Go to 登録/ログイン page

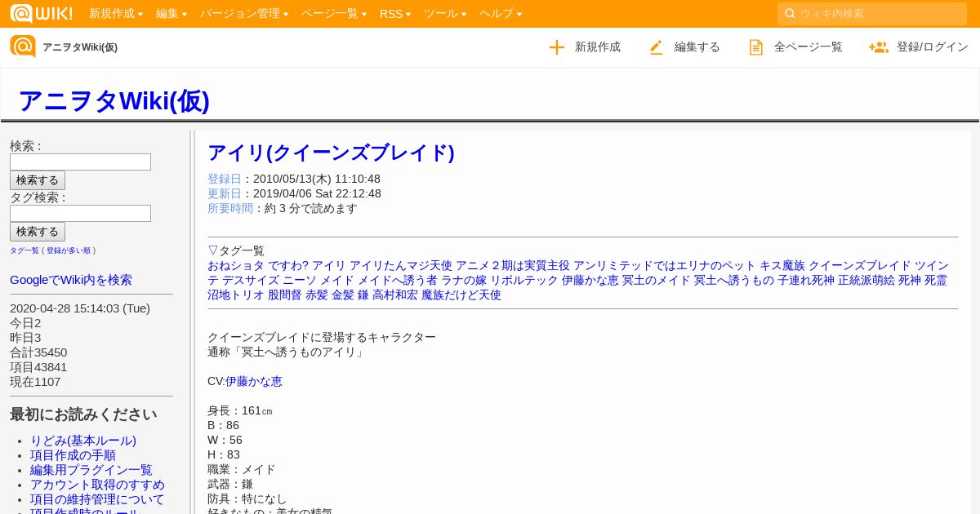tap(933, 47)
